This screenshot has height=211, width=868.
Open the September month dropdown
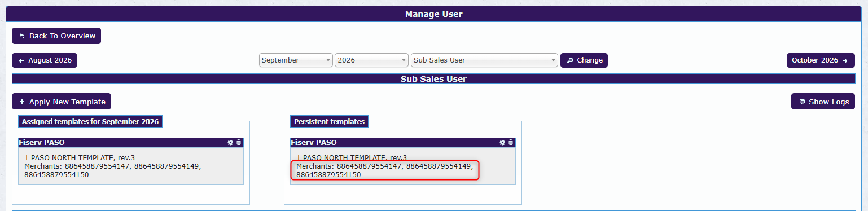[296, 60]
